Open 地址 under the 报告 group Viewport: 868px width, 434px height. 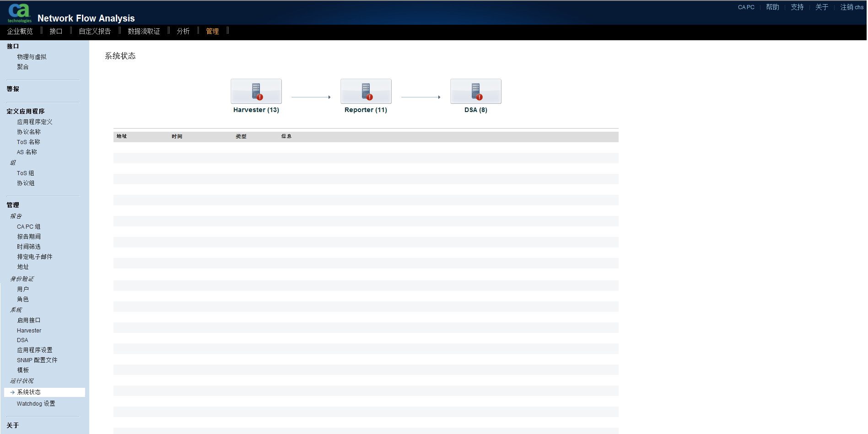tap(23, 267)
